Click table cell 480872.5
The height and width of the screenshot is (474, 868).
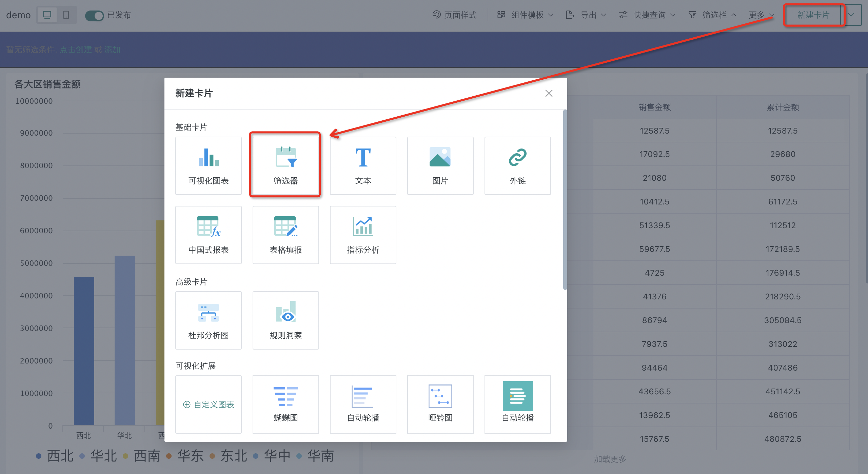(783, 439)
